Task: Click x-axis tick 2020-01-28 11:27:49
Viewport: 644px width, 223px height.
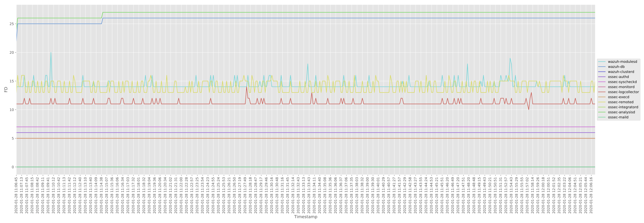Action: pos(245,195)
